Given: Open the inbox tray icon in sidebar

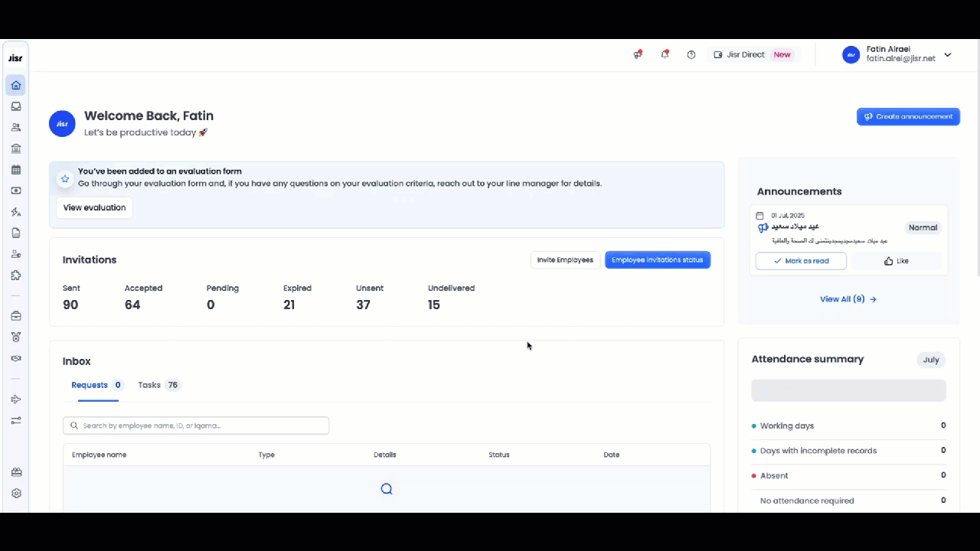Looking at the screenshot, I should point(16,106).
